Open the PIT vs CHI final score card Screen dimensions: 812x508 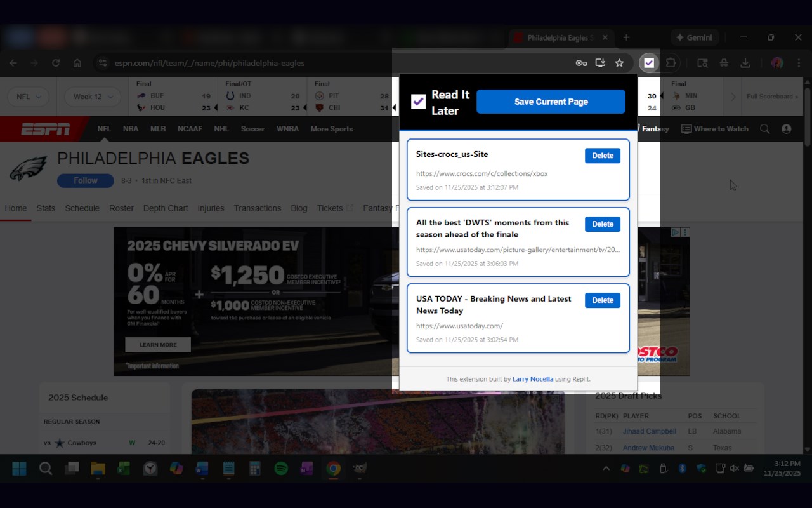(x=351, y=96)
